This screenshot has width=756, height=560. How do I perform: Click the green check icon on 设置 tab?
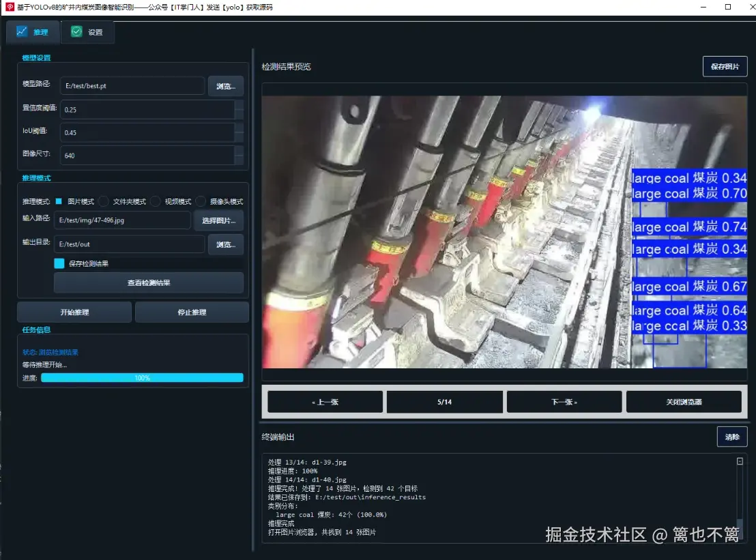(x=76, y=32)
